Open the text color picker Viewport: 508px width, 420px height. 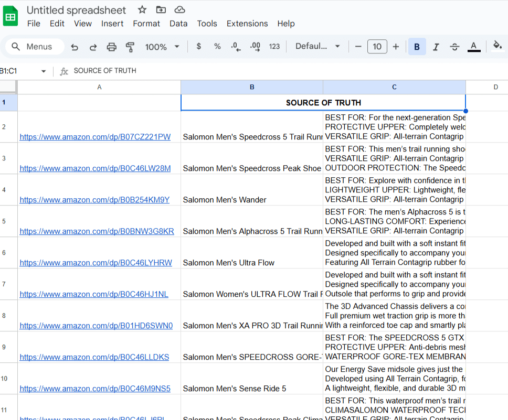click(474, 47)
